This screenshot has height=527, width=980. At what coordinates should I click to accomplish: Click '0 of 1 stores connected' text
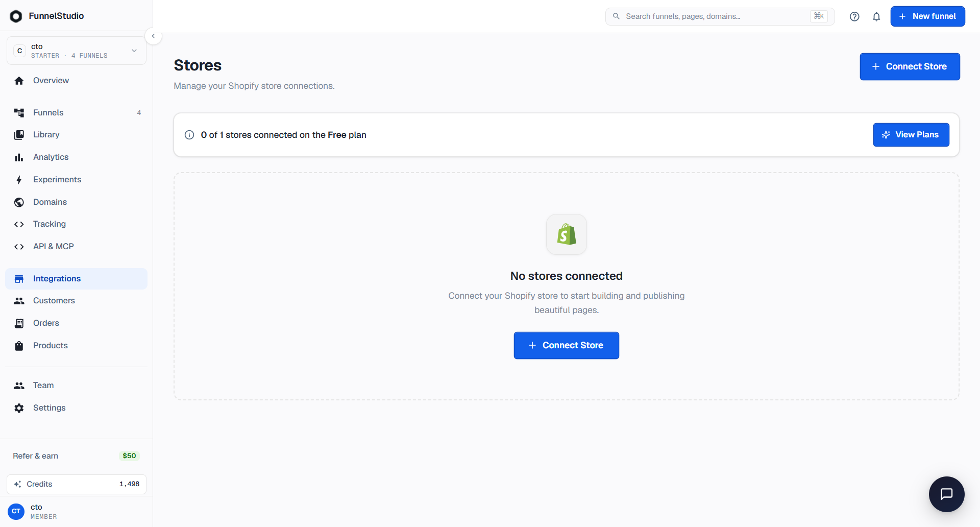pos(284,135)
